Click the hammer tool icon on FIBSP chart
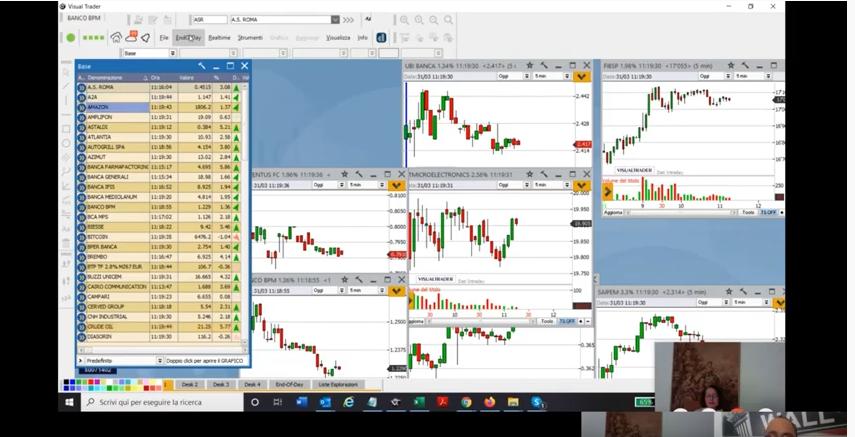The height and width of the screenshot is (437, 855). tap(745, 65)
